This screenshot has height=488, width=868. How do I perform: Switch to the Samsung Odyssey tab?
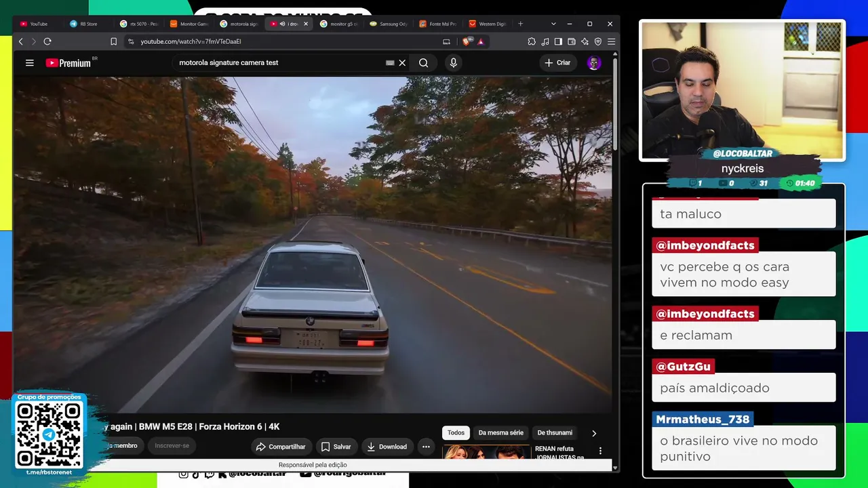[389, 24]
